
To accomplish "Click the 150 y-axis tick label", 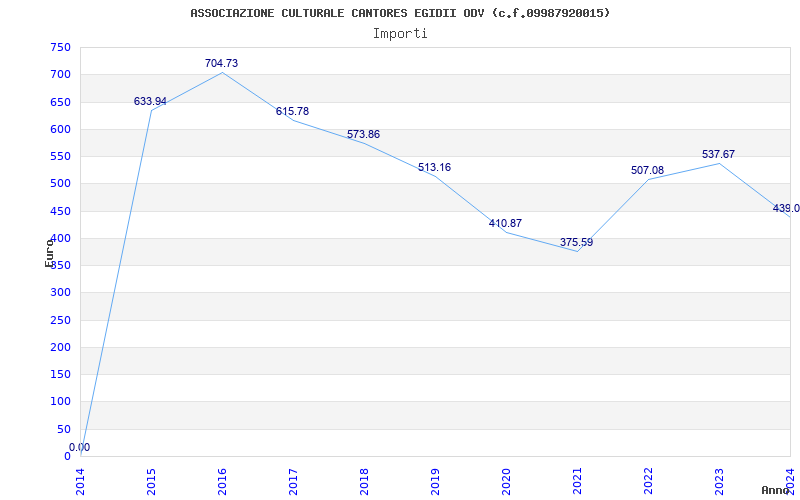I will (60, 374).
